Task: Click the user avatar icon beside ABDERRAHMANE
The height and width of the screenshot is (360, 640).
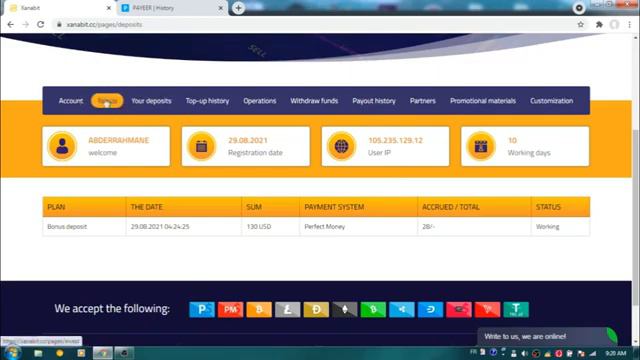Action: click(62, 146)
